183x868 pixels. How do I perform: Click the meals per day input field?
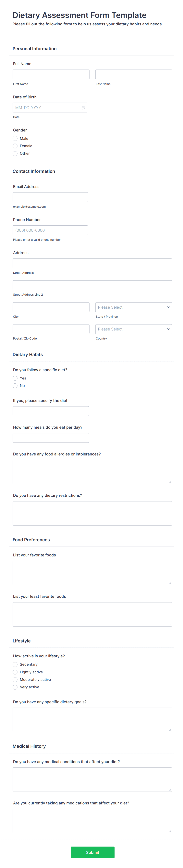[x=51, y=437]
